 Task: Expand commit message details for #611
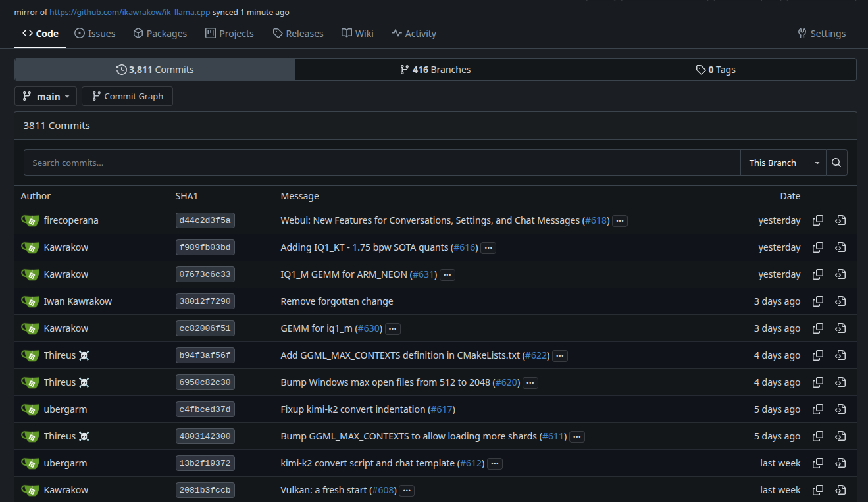pos(577,437)
